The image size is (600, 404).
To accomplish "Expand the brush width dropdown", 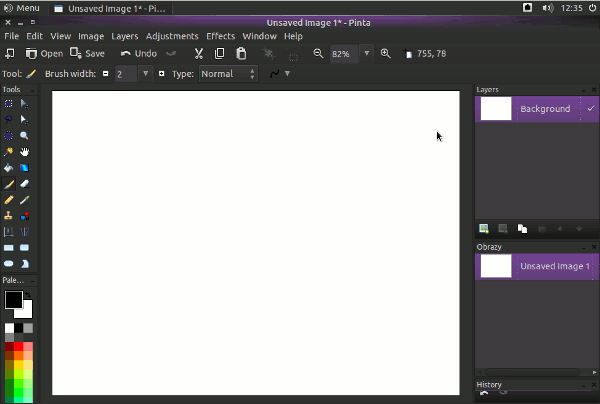I will point(146,74).
